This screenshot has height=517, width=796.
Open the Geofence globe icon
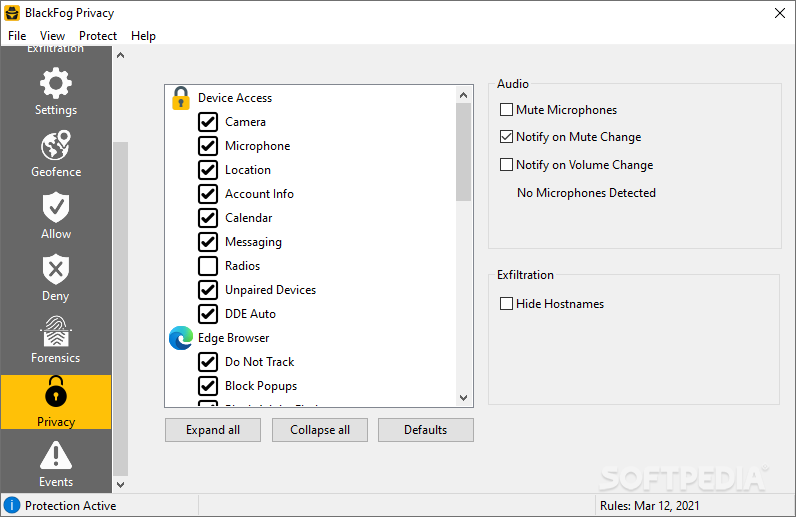pyautogui.click(x=56, y=145)
